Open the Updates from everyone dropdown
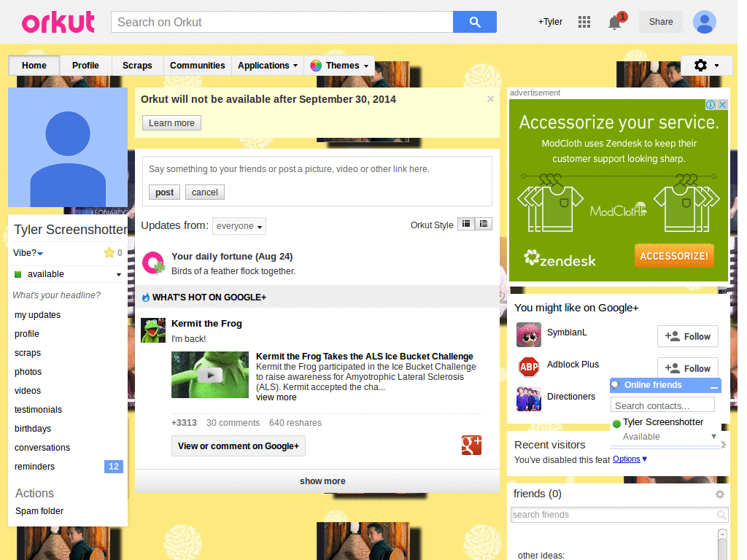The image size is (747, 560). pyautogui.click(x=239, y=226)
